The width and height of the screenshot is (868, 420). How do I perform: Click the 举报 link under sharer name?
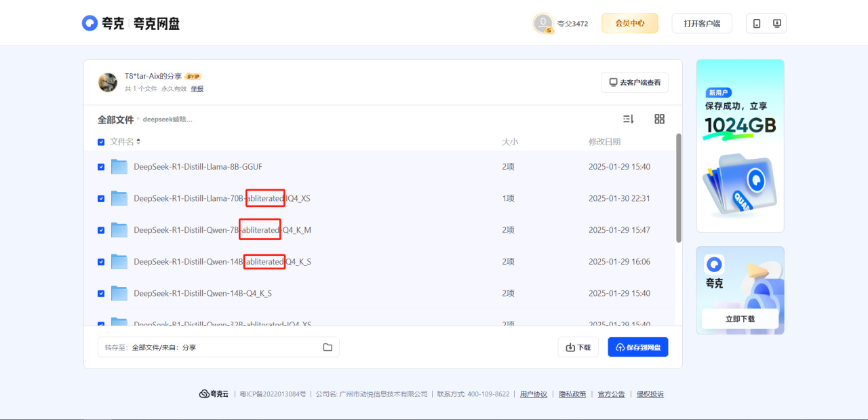pos(197,88)
